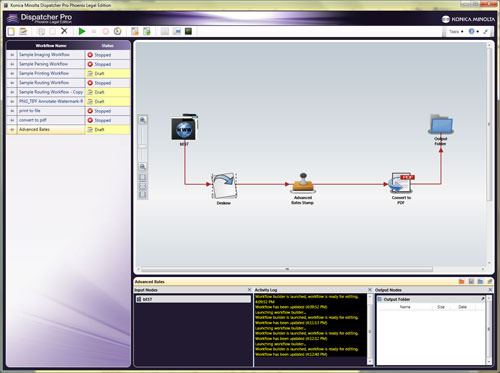Viewport: 500px width, 373px height.
Task: Select the Deskew node on the canvas
Action: click(224, 188)
